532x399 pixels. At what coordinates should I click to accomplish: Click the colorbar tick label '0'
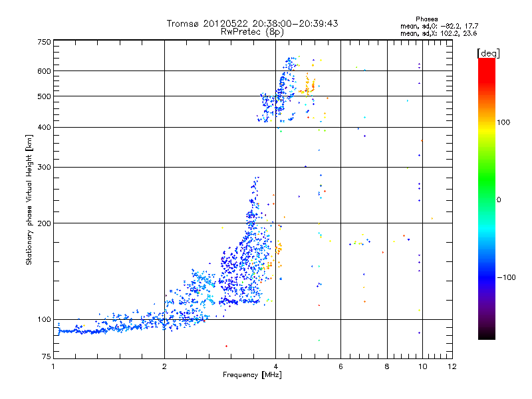point(499,200)
